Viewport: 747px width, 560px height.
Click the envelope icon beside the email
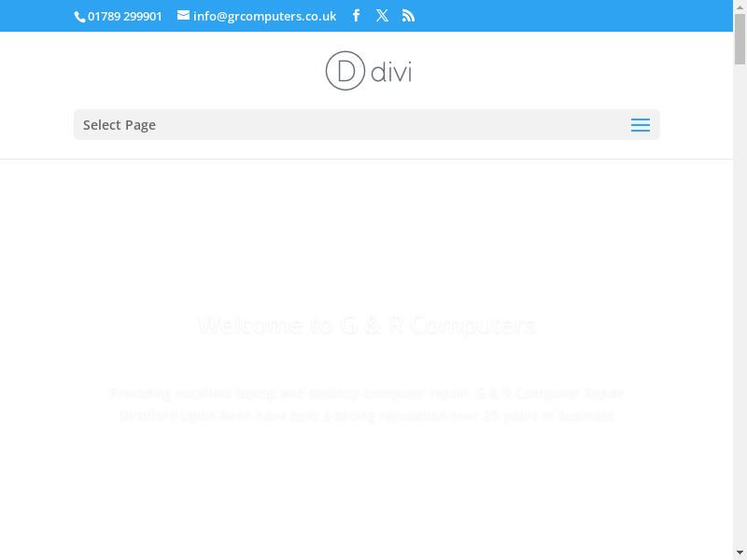tap(184, 16)
